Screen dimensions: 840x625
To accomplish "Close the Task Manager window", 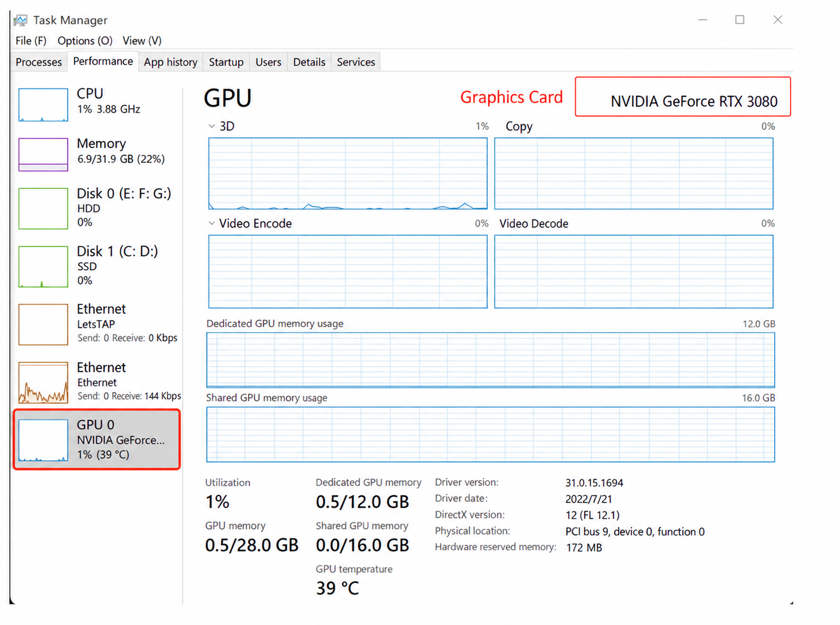I will 778,20.
